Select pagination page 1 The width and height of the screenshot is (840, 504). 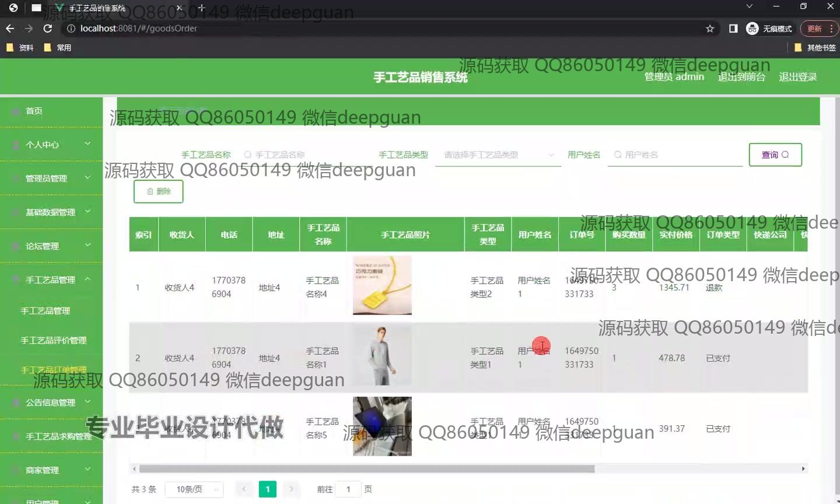tap(267, 489)
